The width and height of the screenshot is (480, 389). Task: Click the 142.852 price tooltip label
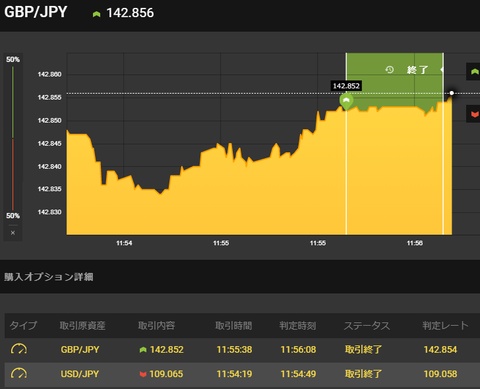pos(346,86)
